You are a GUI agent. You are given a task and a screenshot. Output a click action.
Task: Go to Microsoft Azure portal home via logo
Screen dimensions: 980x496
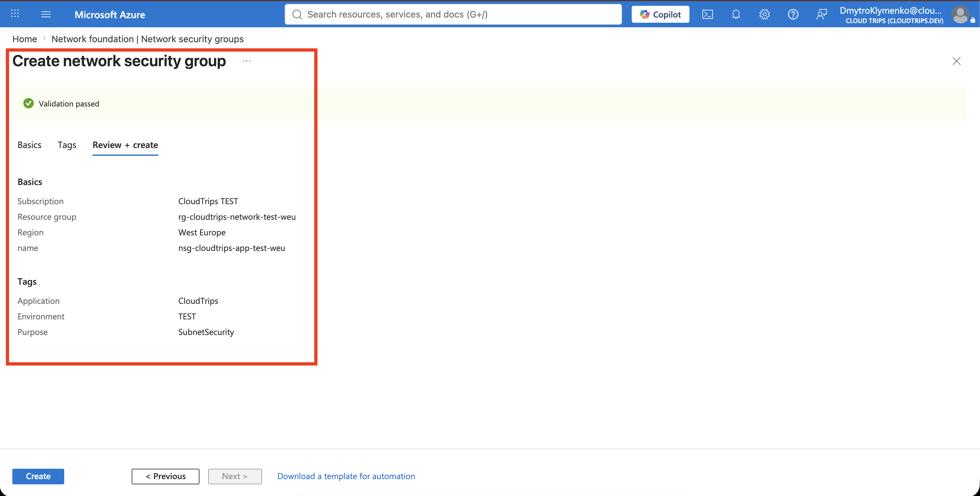[x=110, y=15]
